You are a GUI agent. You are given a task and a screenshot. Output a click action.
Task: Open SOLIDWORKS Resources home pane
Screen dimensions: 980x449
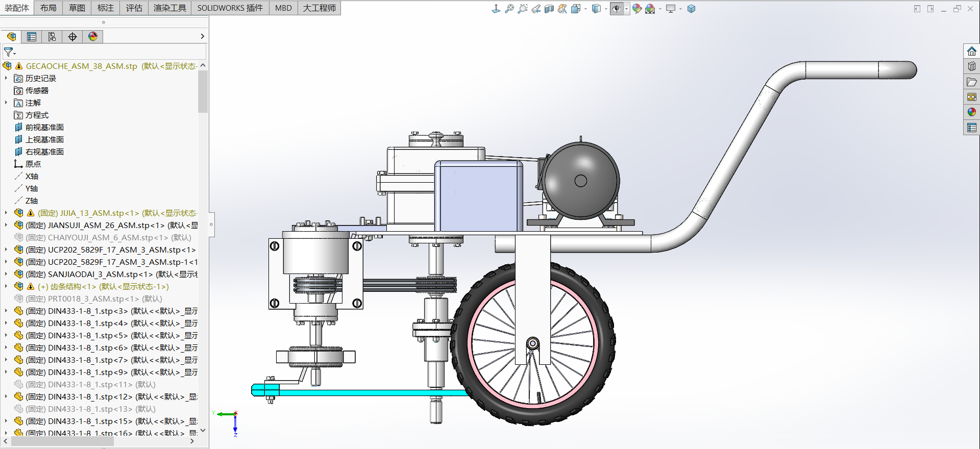pyautogui.click(x=971, y=52)
